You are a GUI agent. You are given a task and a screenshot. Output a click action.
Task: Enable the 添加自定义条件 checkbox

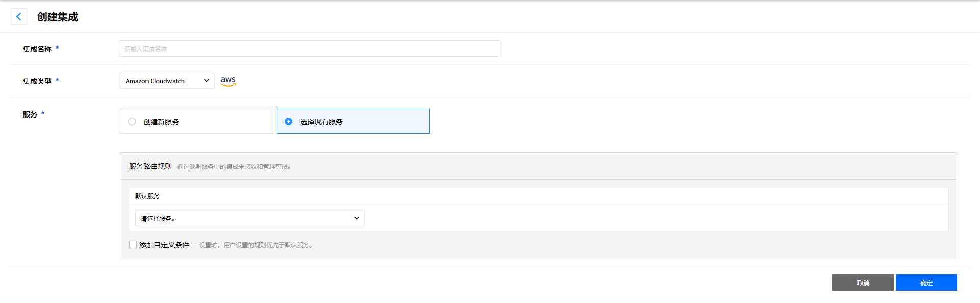pyautogui.click(x=133, y=245)
